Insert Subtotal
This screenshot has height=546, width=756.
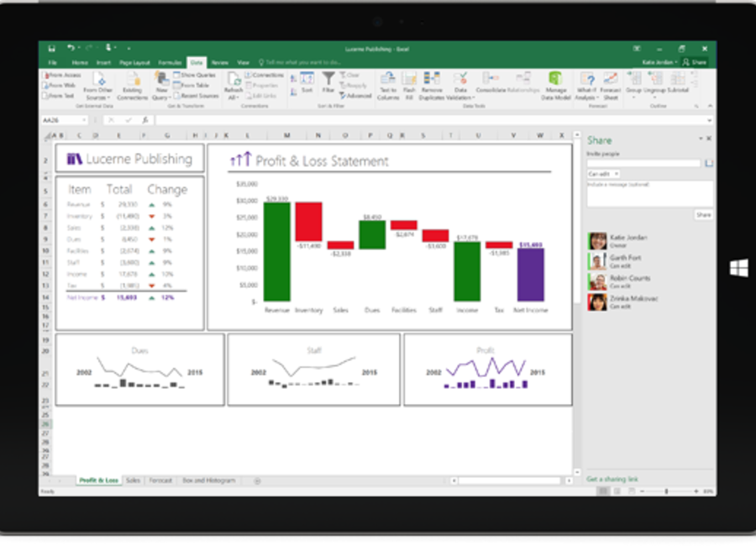pos(677,82)
